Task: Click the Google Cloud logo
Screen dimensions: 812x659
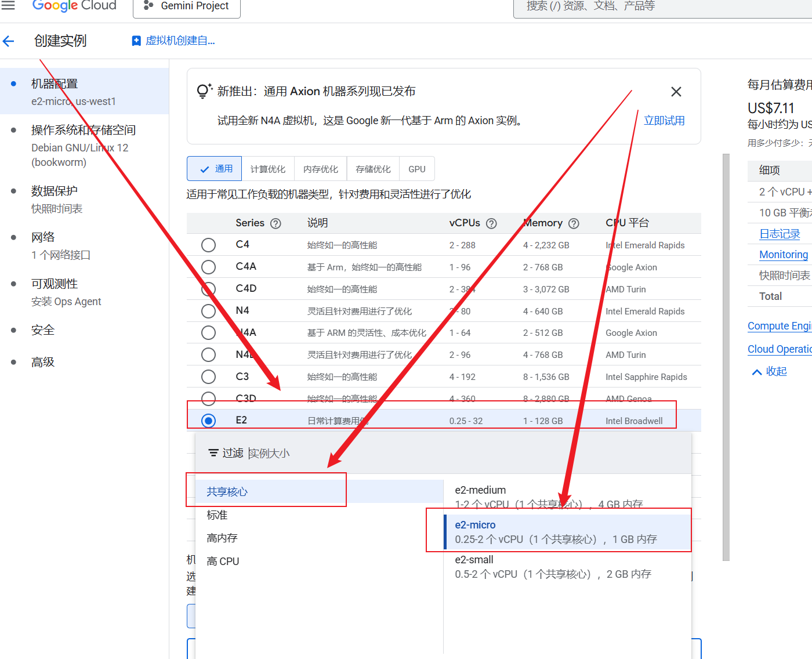Action: point(74,6)
